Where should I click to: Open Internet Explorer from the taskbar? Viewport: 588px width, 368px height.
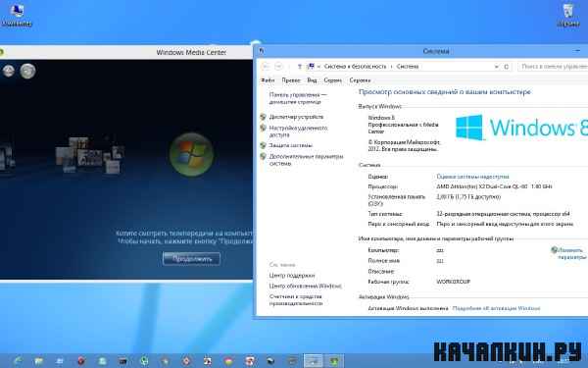tap(18, 361)
